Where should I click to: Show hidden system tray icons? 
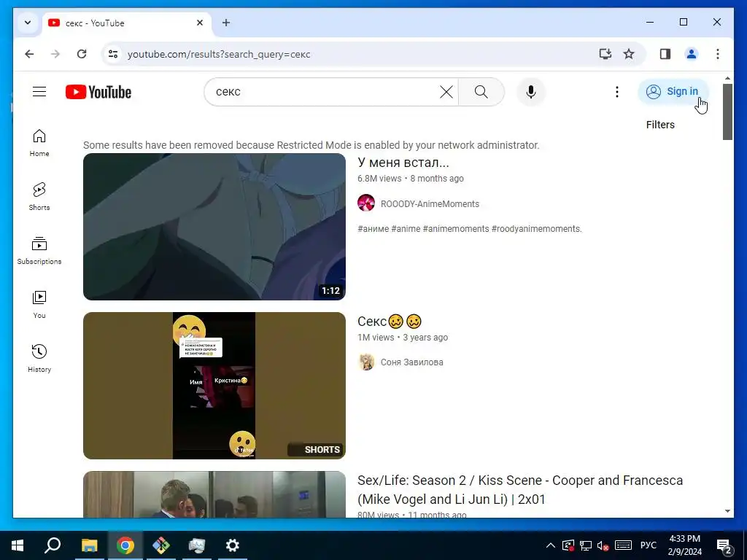point(550,545)
